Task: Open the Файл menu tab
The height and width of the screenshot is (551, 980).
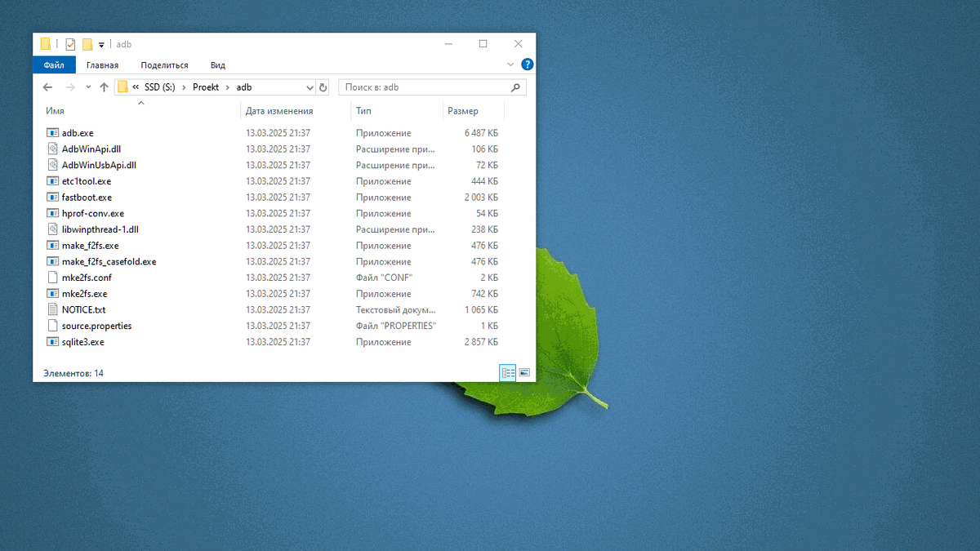Action: (54, 65)
